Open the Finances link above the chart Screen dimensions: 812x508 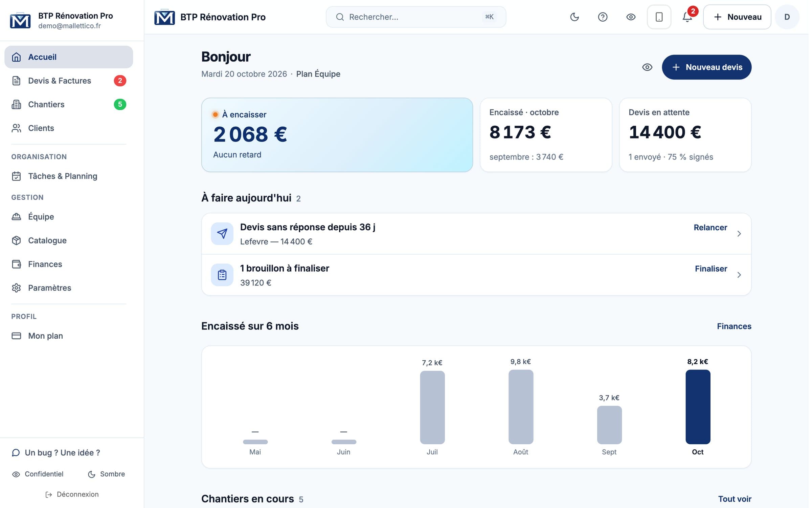click(x=734, y=326)
